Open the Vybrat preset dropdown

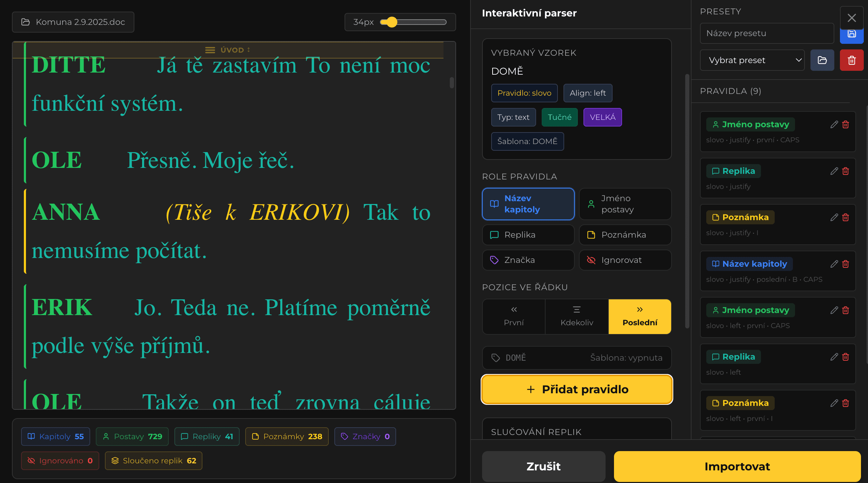coord(752,60)
